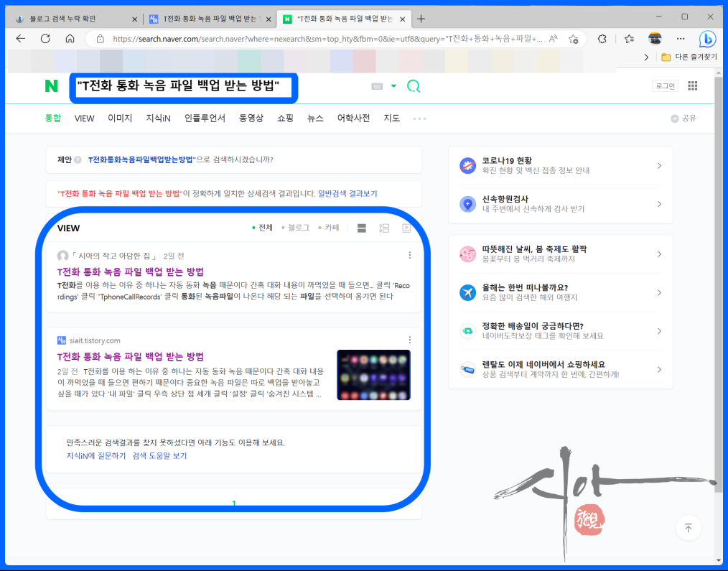Open the 일반검색 결과보기 link

point(347,194)
